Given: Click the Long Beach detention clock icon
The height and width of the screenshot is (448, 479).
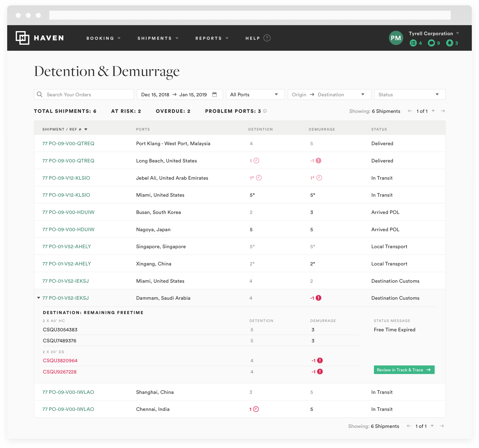Looking at the screenshot, I should (256, 161).
